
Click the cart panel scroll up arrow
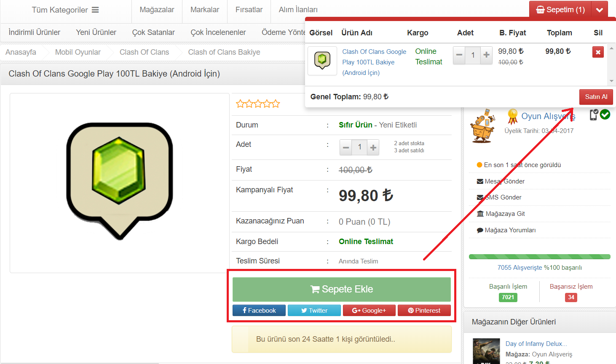click(x=611, y=48)
